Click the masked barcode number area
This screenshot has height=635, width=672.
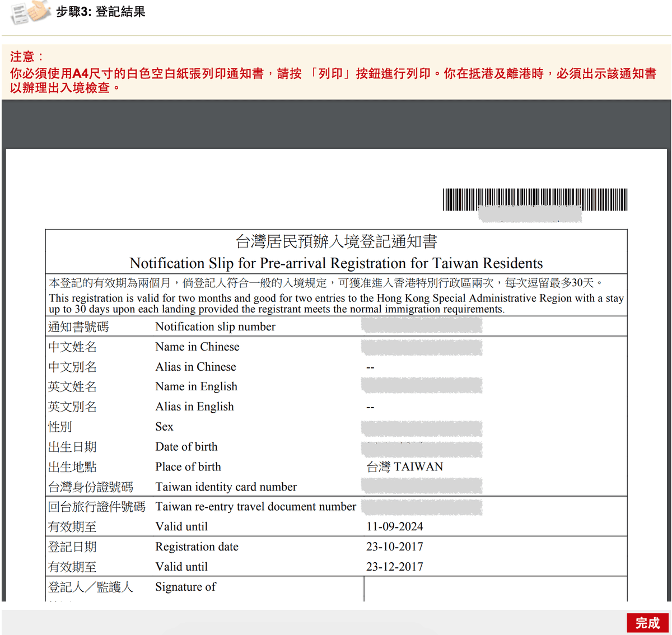point(529,215)
